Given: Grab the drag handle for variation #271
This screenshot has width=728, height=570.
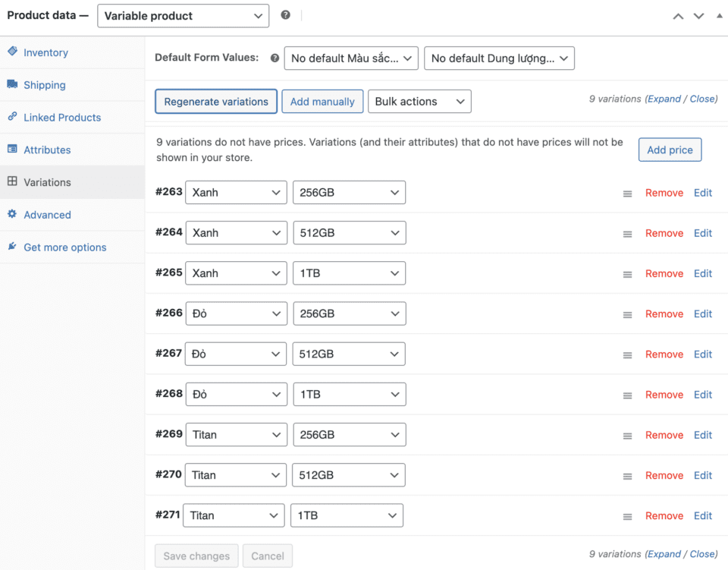Looking at the screenshot, I should click(627, 517).
